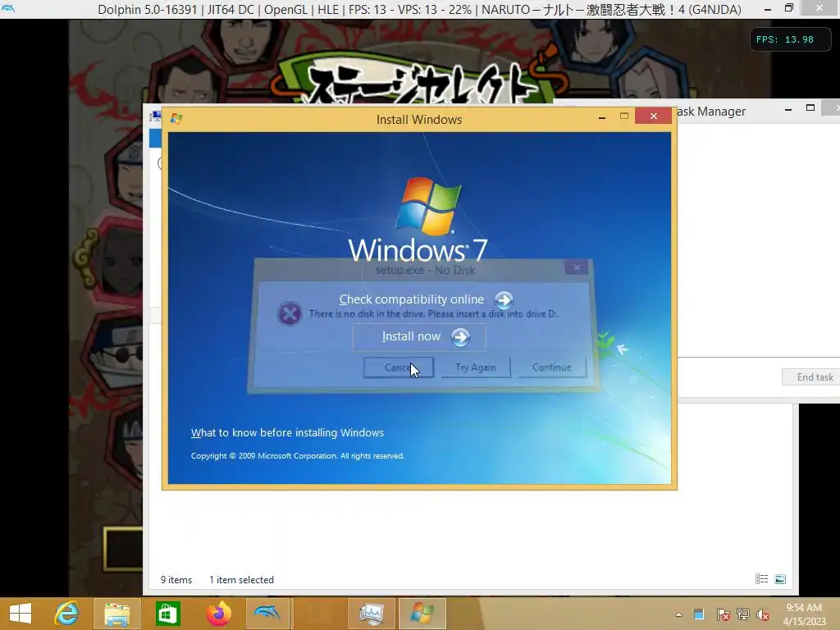The image size is (840, 630).
Task: Minimize the Task Manager window
Action: tap(788, 109)
